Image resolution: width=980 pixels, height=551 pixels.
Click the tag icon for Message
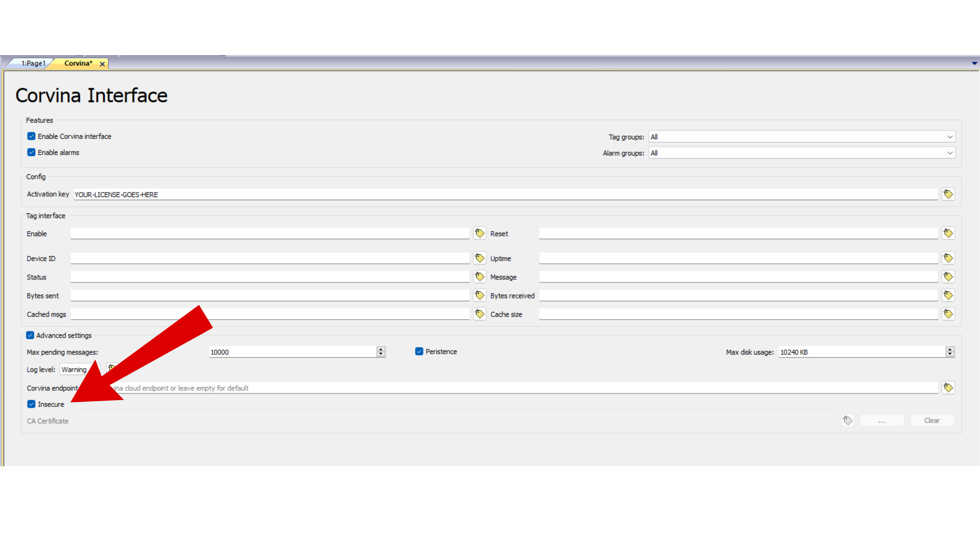pos(948,277)
